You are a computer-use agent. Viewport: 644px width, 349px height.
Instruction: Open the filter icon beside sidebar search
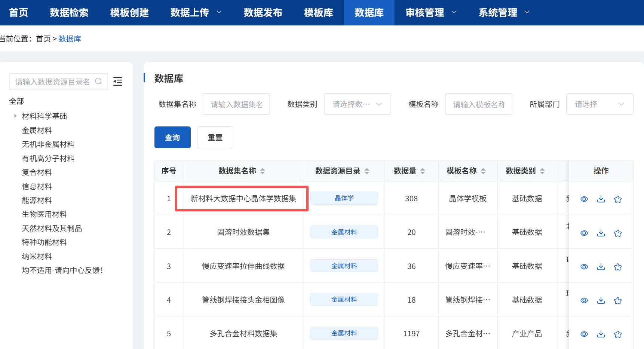click(117, 81)
